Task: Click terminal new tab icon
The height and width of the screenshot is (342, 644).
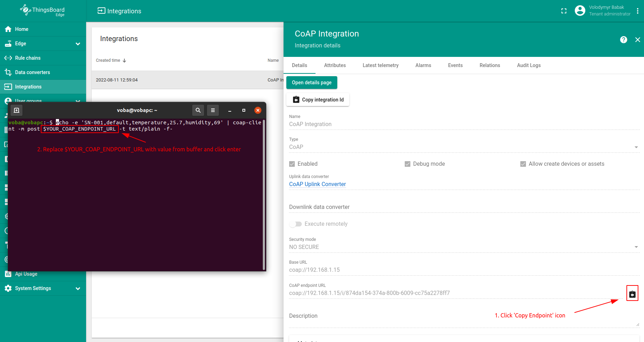Action: tap(17, 110)
